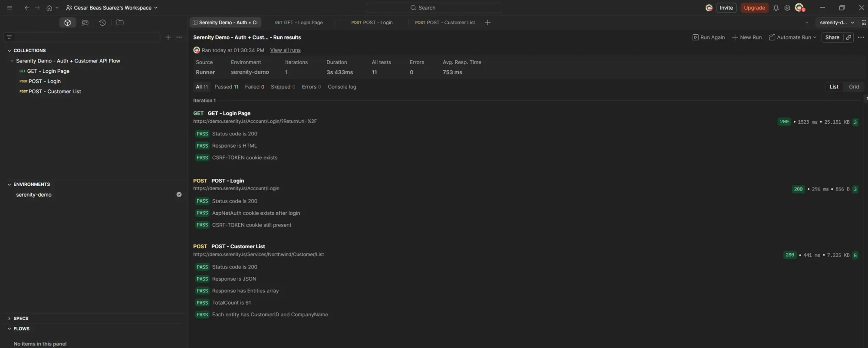Switch to POST - Login tab
The image size is (868, 348).
[372, 23]
